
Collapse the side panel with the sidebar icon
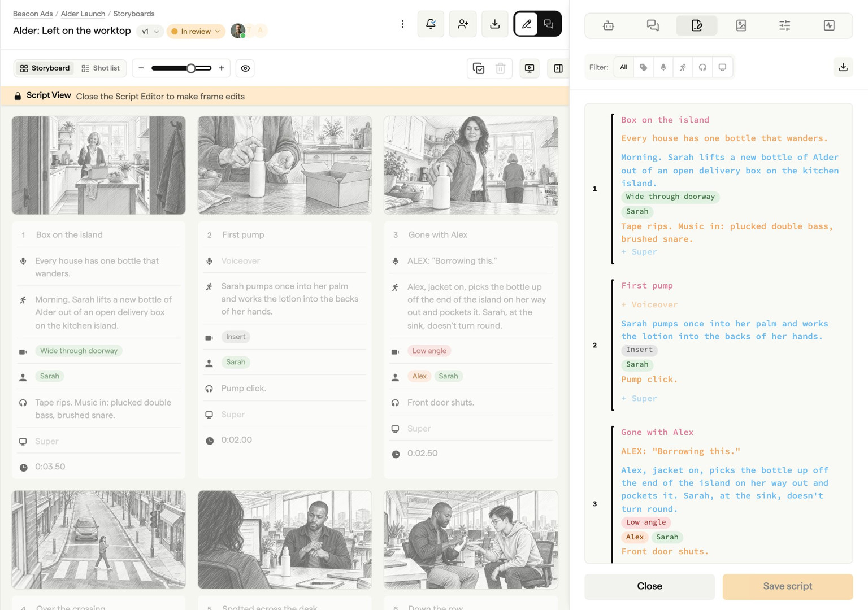558,68
